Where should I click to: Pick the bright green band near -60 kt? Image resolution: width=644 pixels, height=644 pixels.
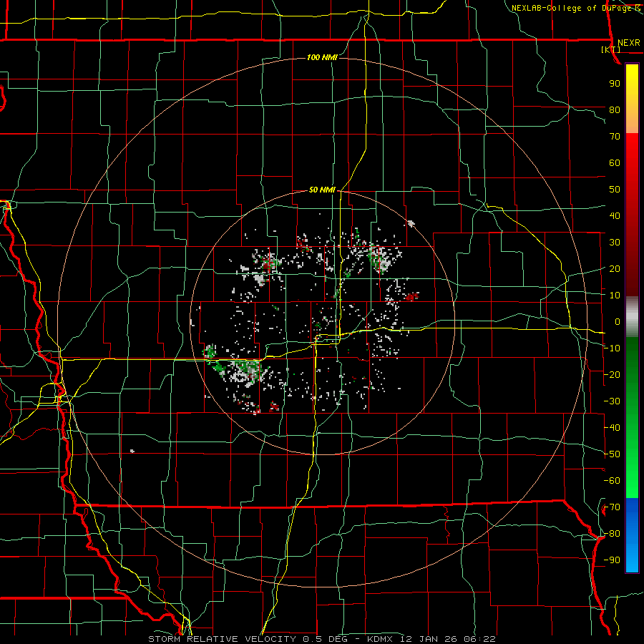[632, 472]
